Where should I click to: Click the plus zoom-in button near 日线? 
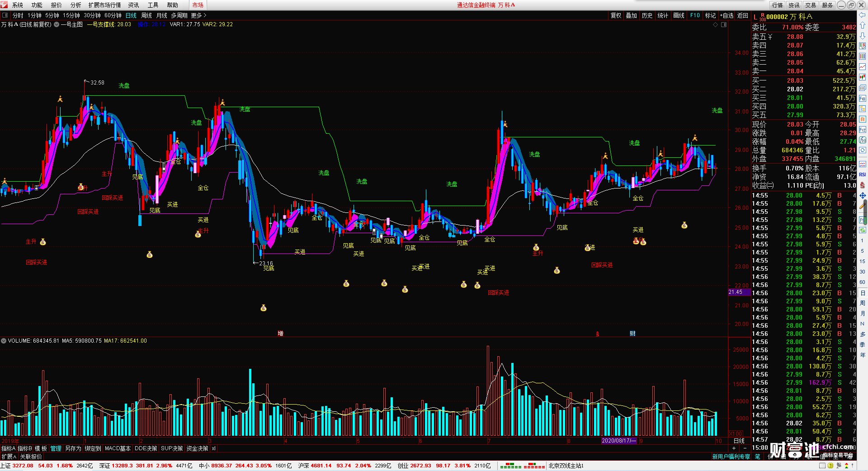734,448
